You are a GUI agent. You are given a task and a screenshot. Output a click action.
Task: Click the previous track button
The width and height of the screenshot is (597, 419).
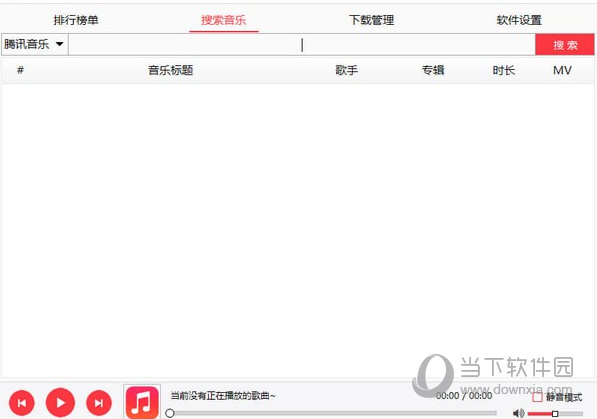point(22,403)
